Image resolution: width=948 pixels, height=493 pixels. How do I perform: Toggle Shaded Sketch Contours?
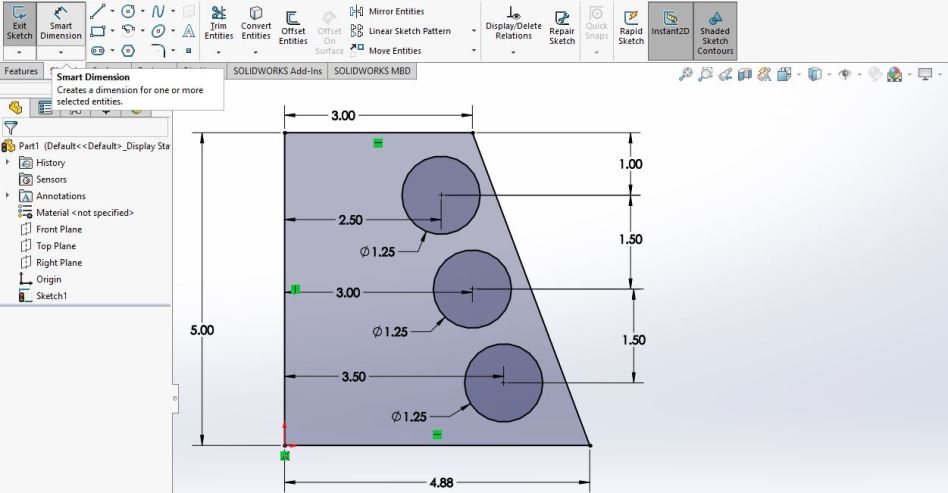coord(714,30)
